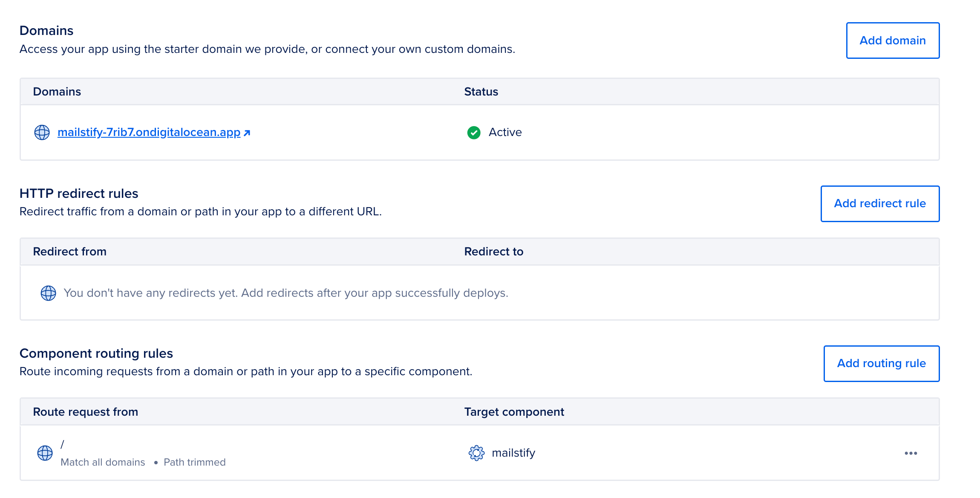Click the Add domain button
The height and width of the screenshot is (498, 980).
[x=892, y=40]
